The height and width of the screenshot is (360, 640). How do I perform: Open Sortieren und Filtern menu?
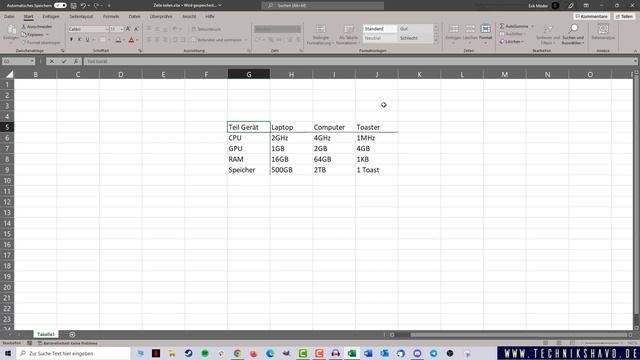[x=548, y=34]
